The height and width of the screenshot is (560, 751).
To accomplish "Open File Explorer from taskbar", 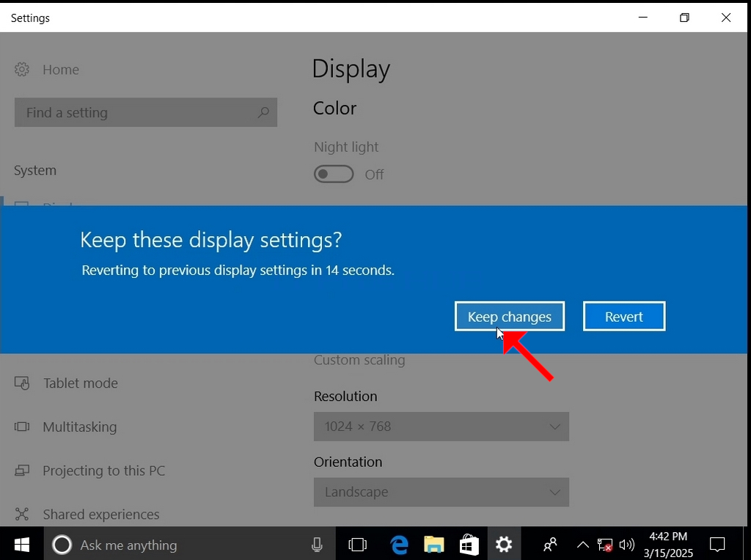I will pos(434,545).
